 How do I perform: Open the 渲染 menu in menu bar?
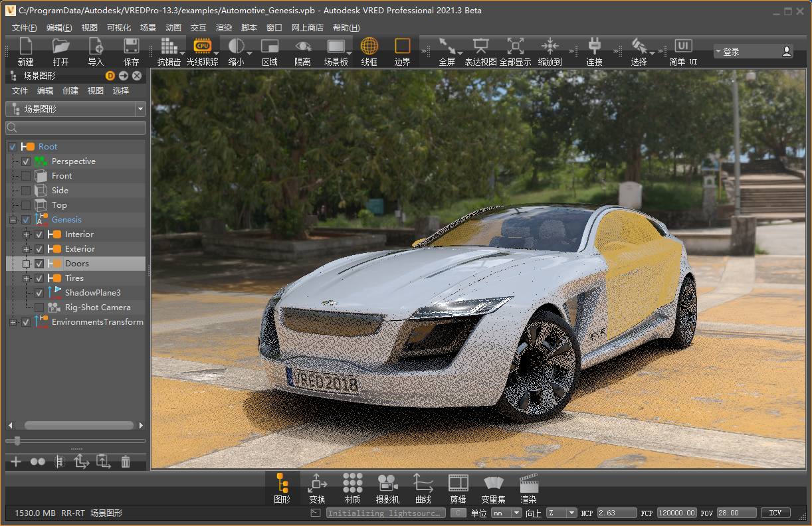pos(224,27)
